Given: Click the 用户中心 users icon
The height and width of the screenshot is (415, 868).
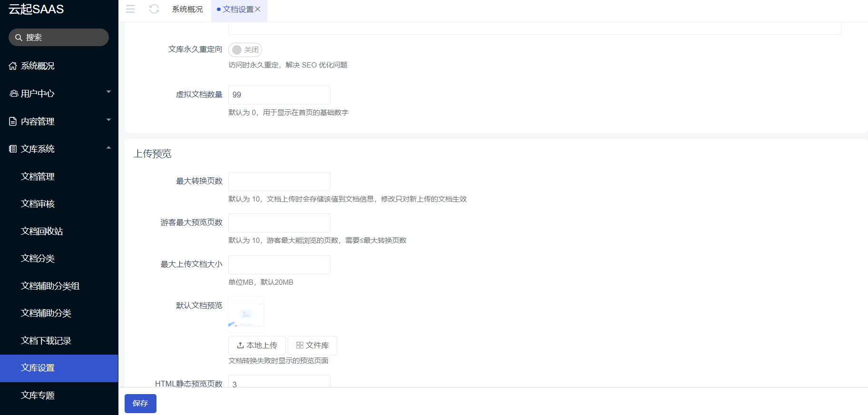Looking at the screenshot, I should pyautogui.click(x=14, y=94).
